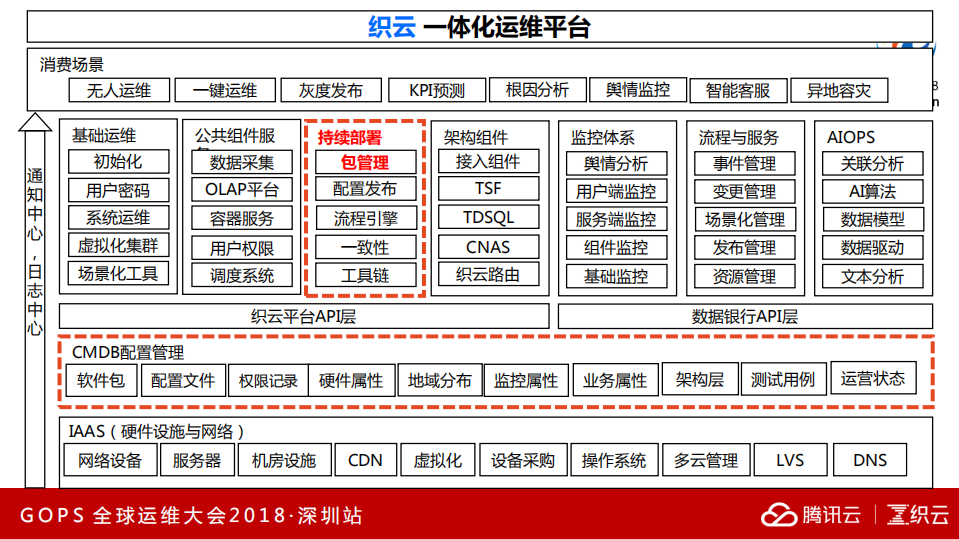Select the 织云路由 box
The height and width of the screenshot is (539, 959).
[x=488, y=274]
